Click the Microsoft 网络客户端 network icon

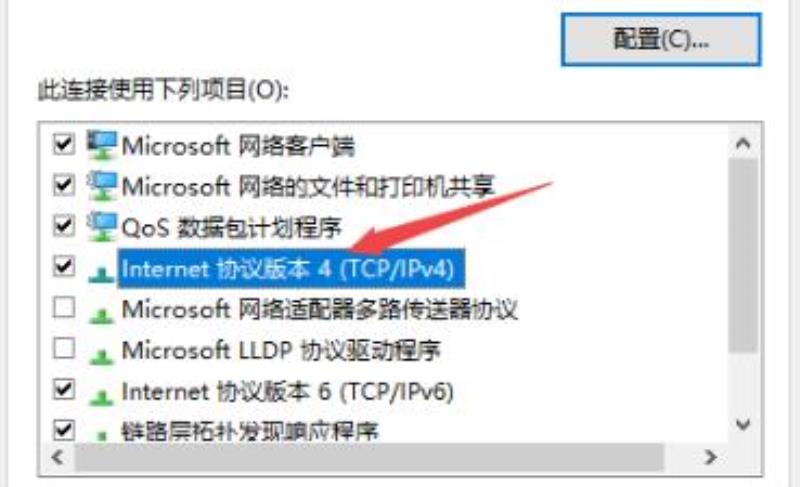tap(102, 145)
